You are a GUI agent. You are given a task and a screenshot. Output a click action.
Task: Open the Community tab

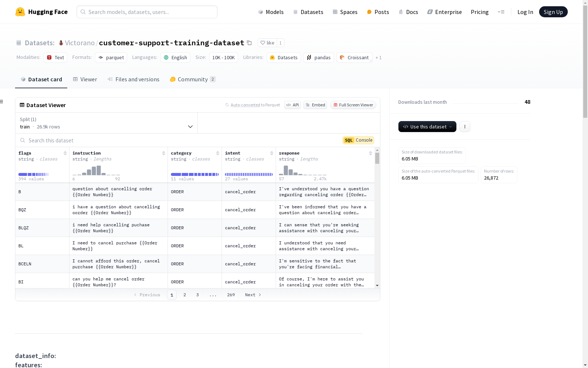(x=193, y=79)
